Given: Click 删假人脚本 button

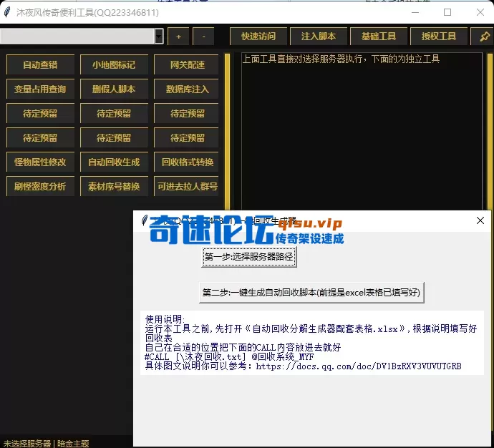Looking at the screenshot, I should tap(114, 89).
